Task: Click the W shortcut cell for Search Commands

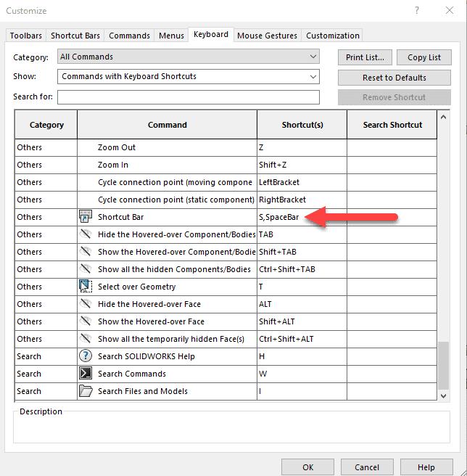Action: (x=302, y=374)
